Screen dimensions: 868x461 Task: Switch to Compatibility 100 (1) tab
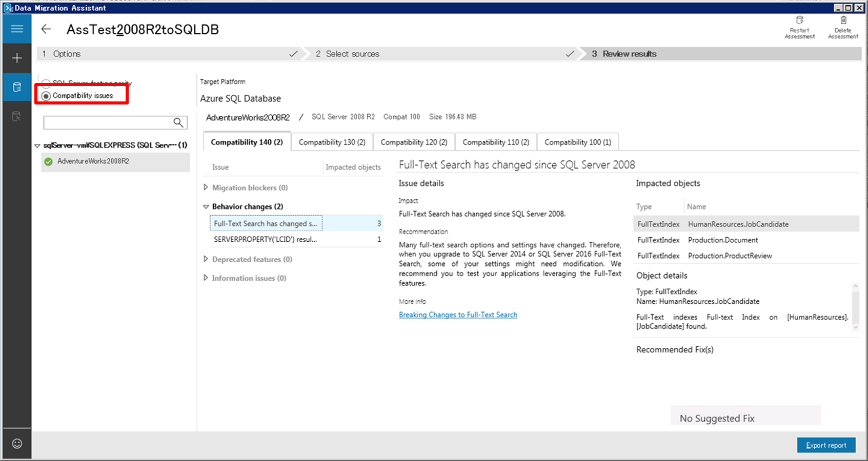click(x=578, y=142)
